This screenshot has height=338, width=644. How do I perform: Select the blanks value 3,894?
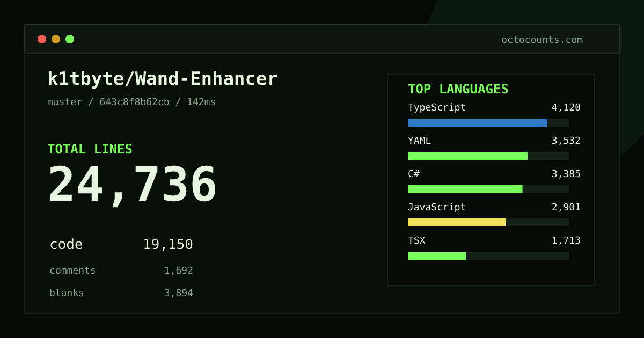179,293
